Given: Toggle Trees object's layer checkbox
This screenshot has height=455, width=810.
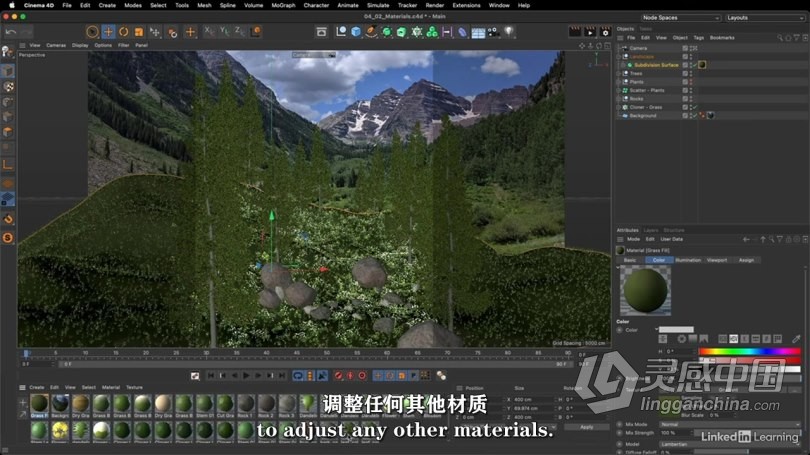Looking at the screenshot, I should pyautogui.click(x=685, y=73).
